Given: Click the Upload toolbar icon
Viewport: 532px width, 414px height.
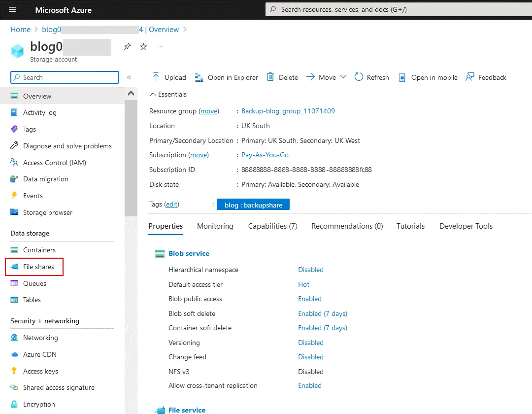Looking at the screenshot, I should point(156,77).
